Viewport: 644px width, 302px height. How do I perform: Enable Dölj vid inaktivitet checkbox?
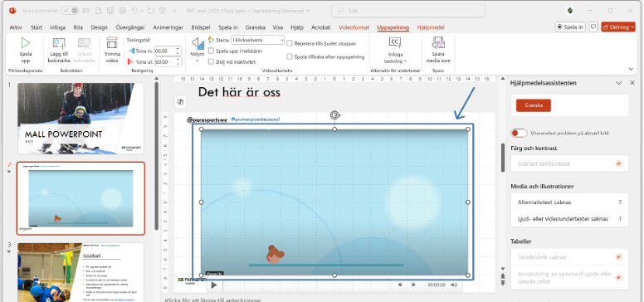(211, 62)
